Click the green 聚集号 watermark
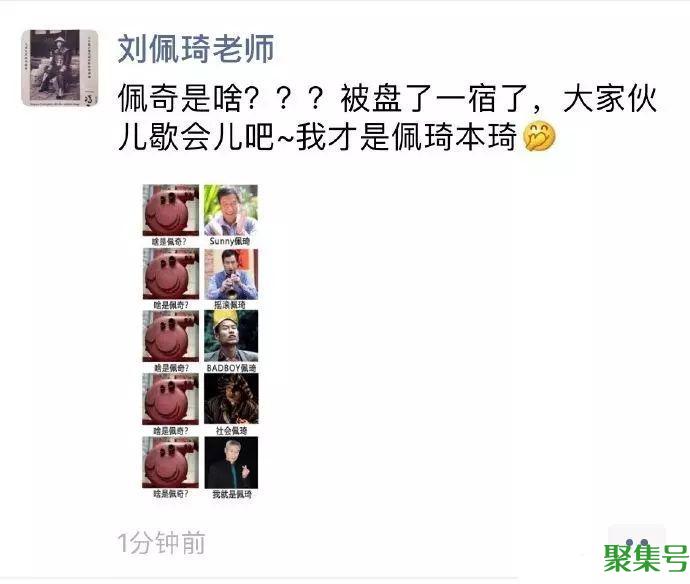 coord(646,558)
